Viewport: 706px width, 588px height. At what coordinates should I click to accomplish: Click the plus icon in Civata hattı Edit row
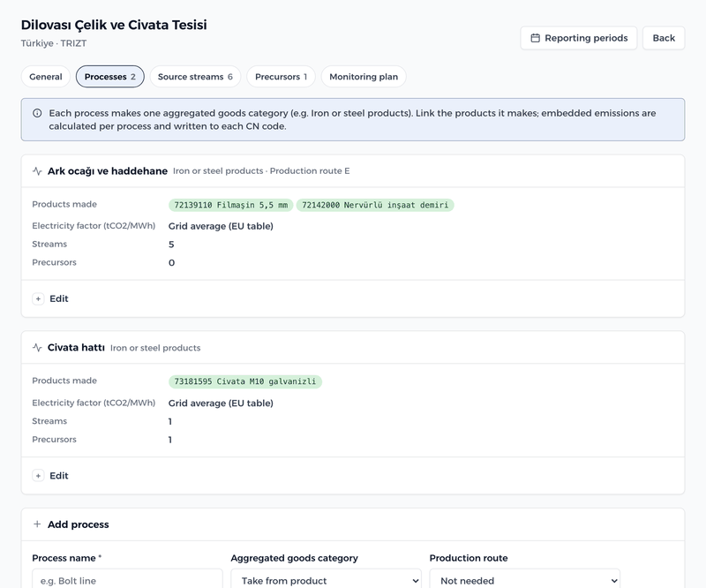click(x=38, y=476)
